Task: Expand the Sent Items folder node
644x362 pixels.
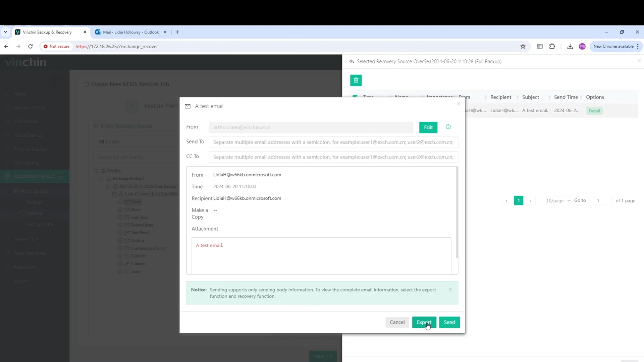Action: point(120,217)
